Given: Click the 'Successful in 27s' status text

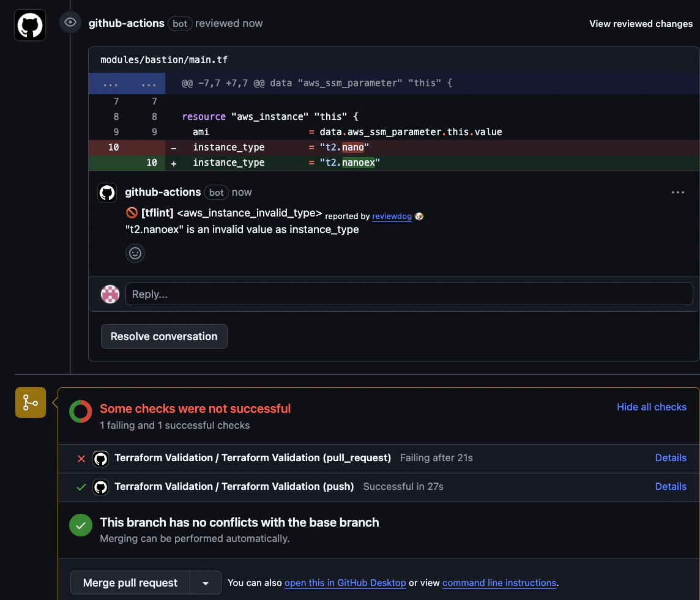Looking at the screenshot, I should point(403,486).
